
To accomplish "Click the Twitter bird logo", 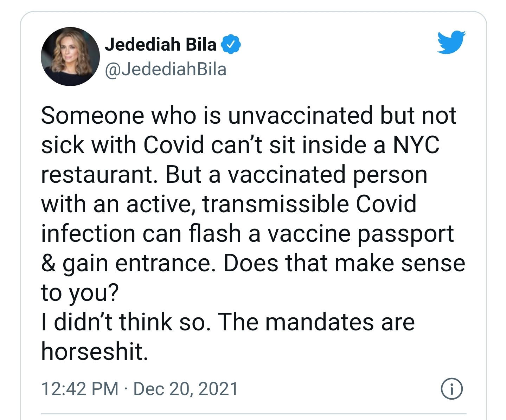I will tap(451, 42).
